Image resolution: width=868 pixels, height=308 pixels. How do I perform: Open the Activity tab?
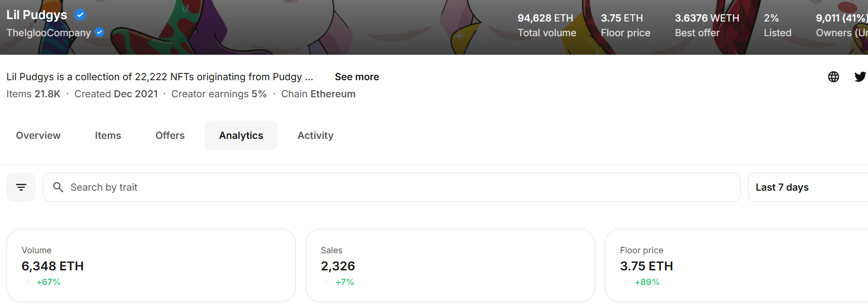point(315,135)
